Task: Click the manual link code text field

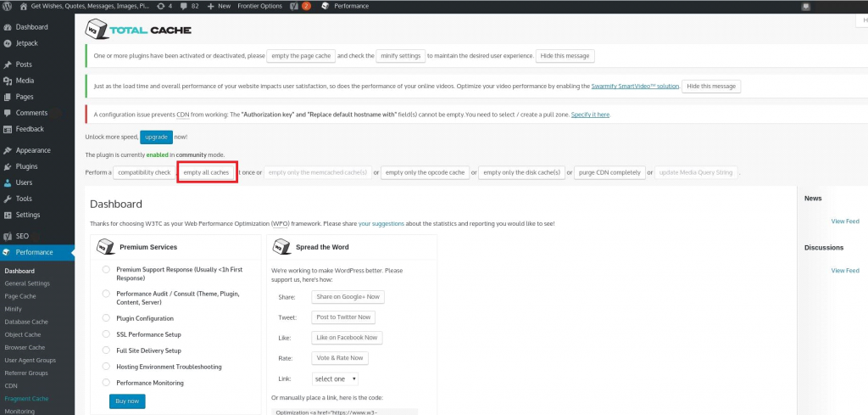Action: pyautogui.click(x=345, y=412)
